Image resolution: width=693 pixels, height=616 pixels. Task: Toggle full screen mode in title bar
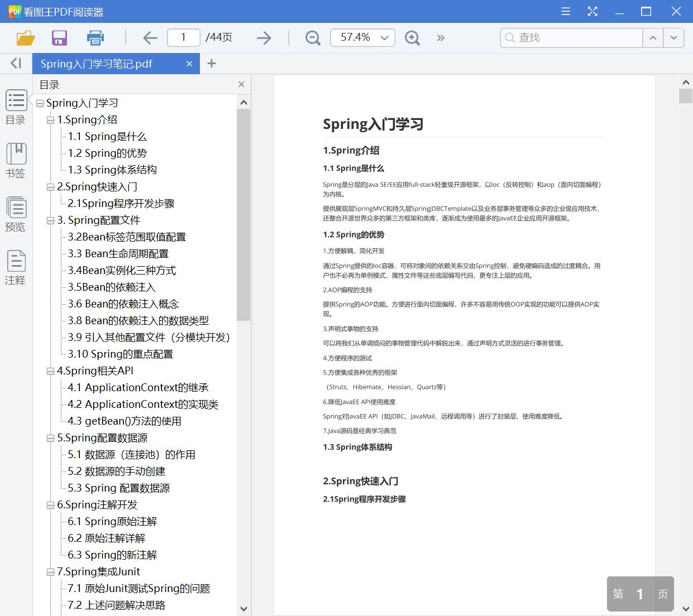592,11
